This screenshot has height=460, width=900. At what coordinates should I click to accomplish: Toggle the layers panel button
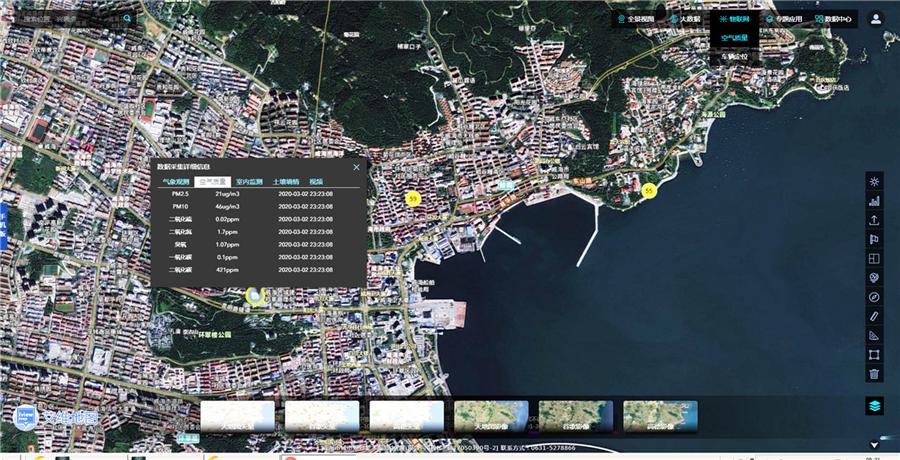click(874, 406)
